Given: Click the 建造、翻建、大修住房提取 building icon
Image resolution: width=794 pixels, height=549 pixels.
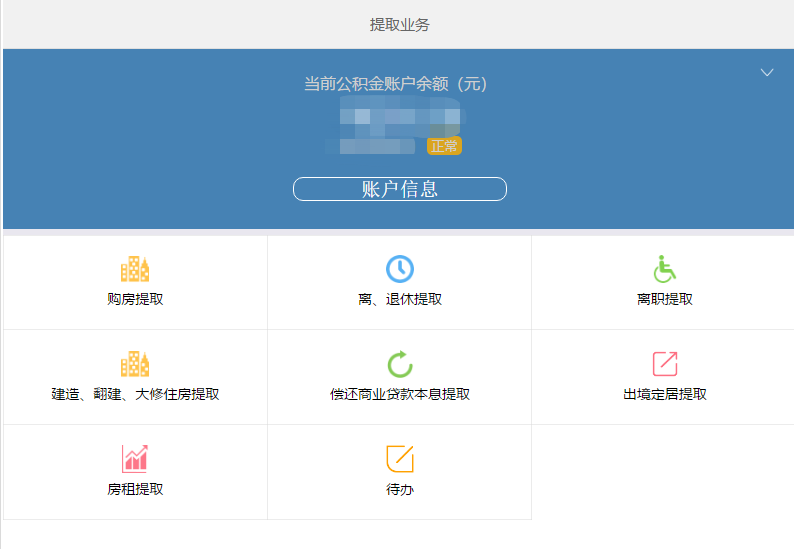Looking at the screenshot, I should coord(135,364).
